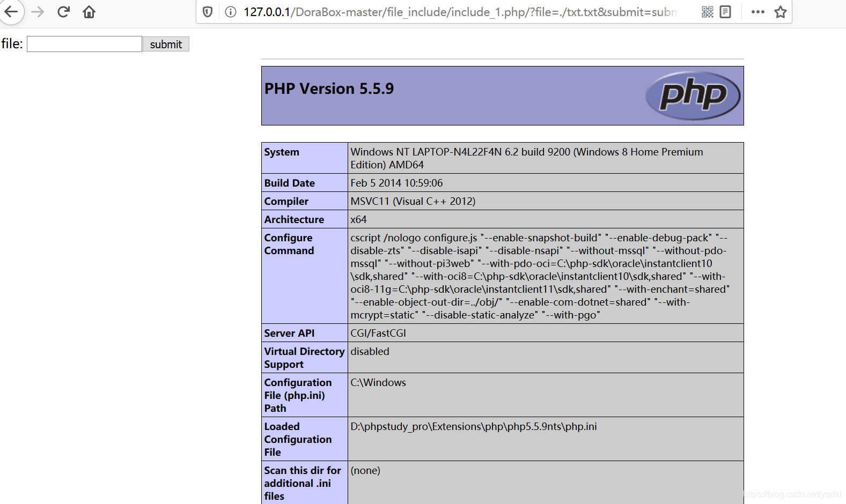Toggle reader view icon
Screen dimensions: 846x504
[x=725, y=12]
